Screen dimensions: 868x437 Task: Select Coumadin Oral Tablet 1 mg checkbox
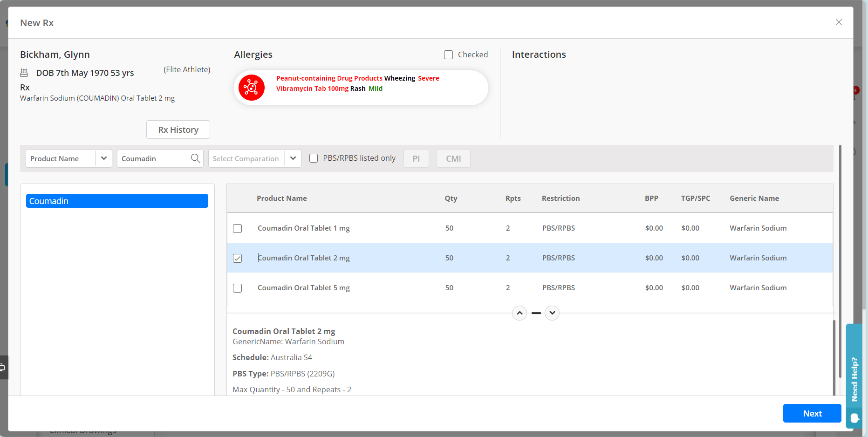[238, 228]
